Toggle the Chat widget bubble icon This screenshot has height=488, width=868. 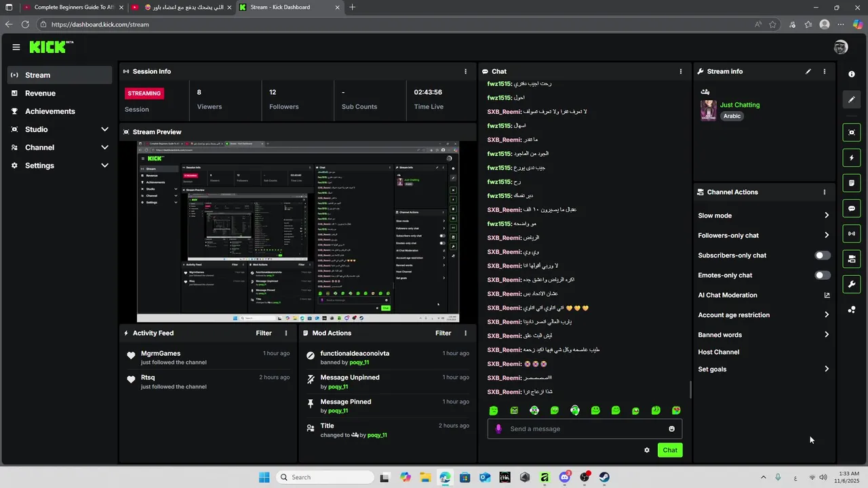click(x=852, y=208)
